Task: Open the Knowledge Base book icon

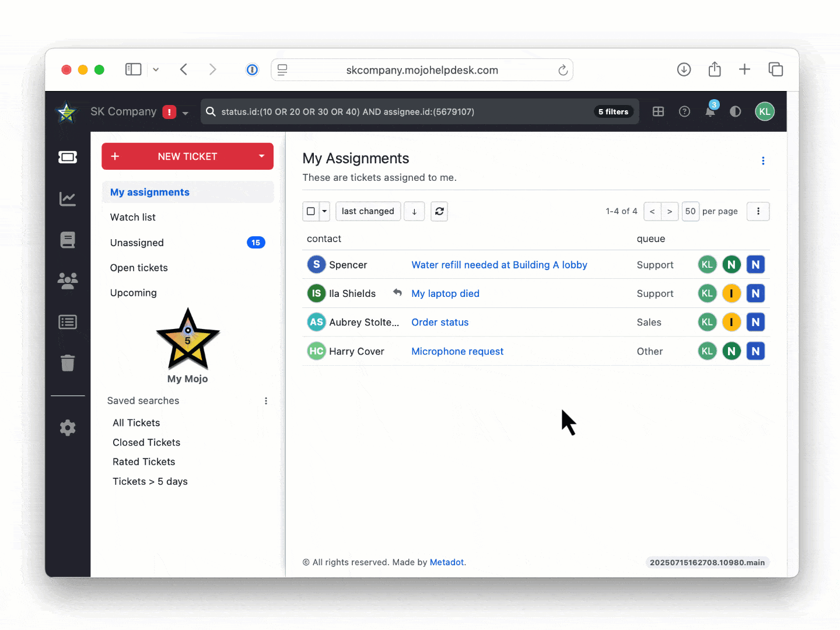Action: [68, 239]
